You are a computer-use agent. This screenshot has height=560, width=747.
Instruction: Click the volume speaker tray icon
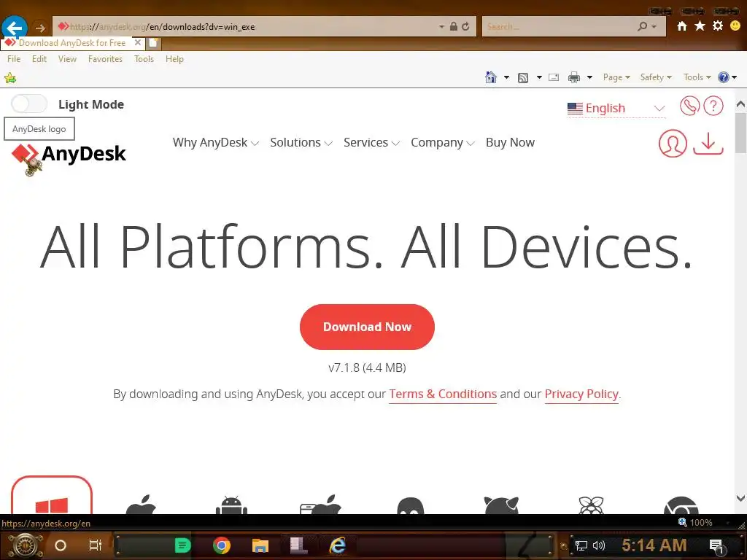tap(598, 545)
